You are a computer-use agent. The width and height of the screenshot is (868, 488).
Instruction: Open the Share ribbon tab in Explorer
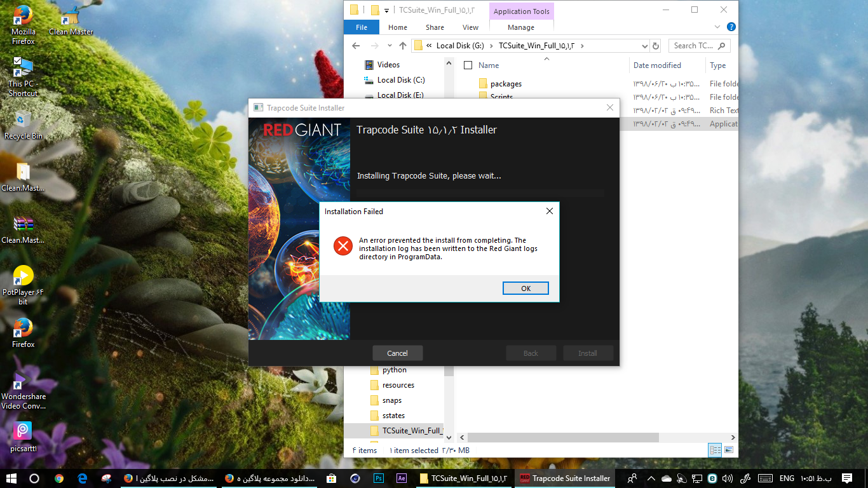[435, 27]
